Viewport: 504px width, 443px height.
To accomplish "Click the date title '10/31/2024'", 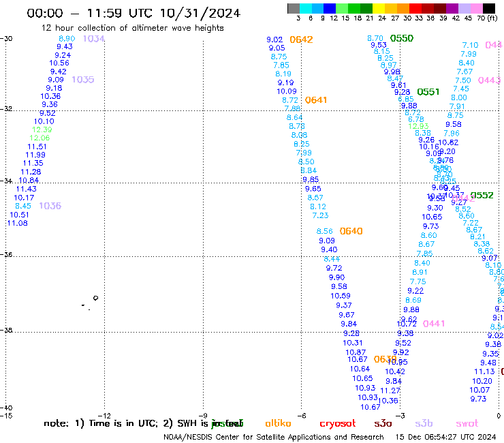I will tap(200, 13).
